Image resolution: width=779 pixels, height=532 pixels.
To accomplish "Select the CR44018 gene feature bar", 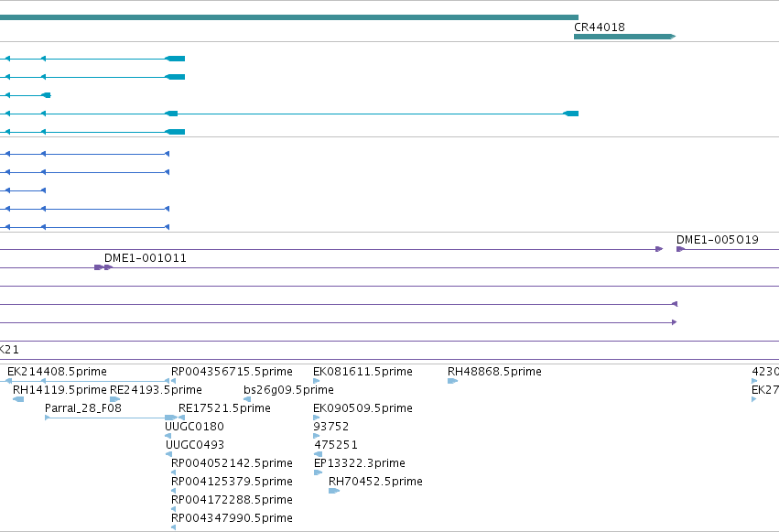I will point(624,37).
